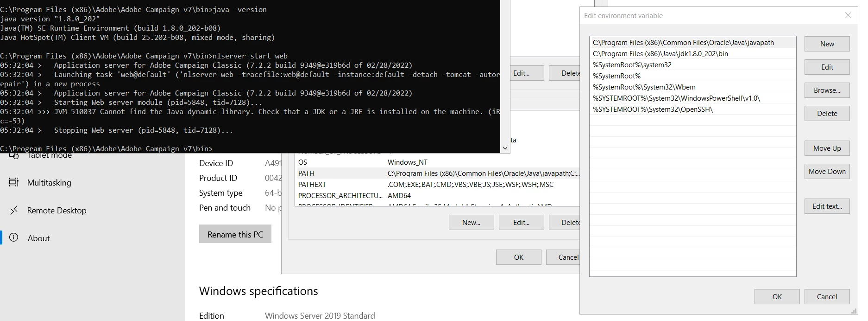Click the About info icon
The height and width of the screenshot is (321, 868).
14,238
